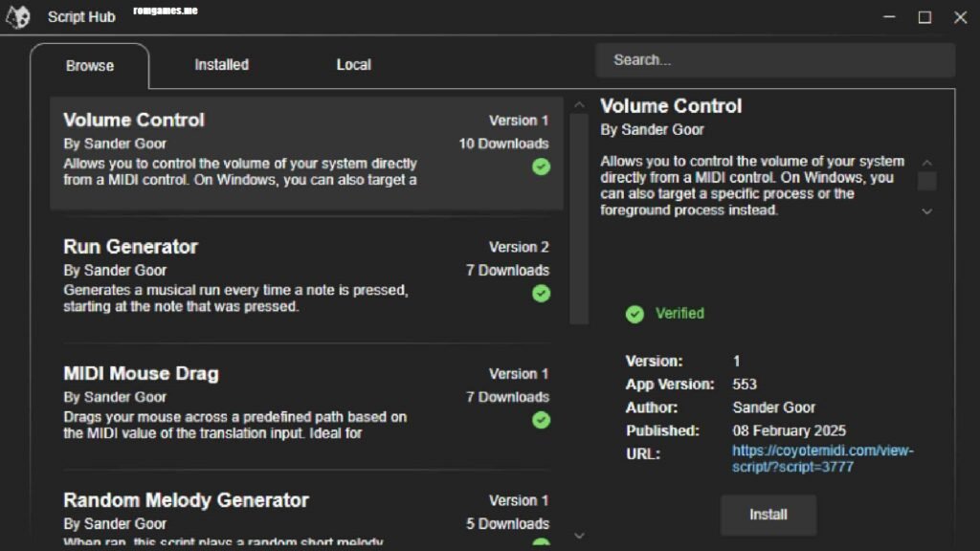Open the Installed tab

coord(221,65)
